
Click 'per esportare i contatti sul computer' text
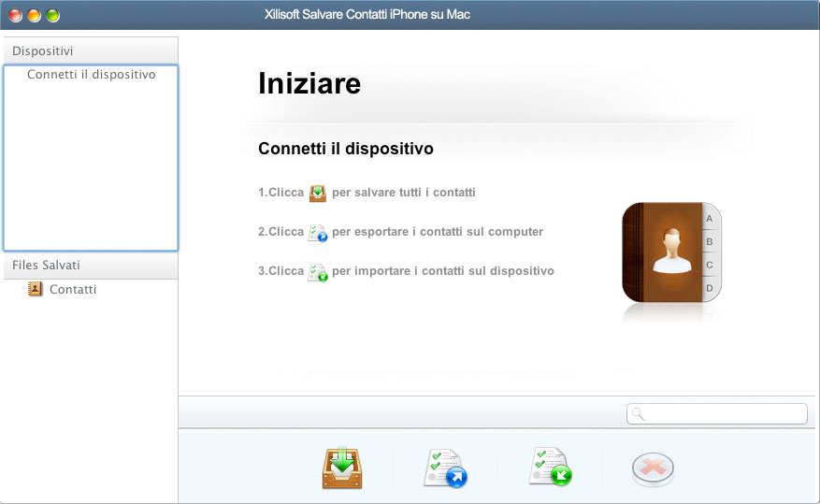click(x=438, y=232)
